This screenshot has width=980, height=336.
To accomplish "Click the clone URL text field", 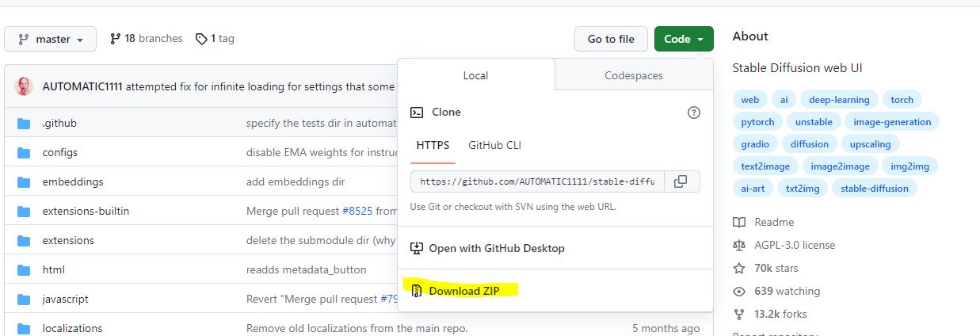I will tap(537, 181).
